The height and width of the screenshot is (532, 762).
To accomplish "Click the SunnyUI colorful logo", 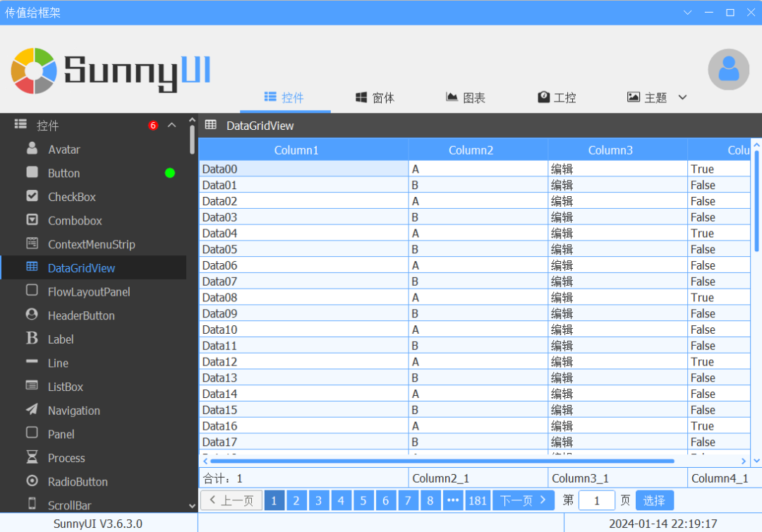I will (x=34, y=71).
